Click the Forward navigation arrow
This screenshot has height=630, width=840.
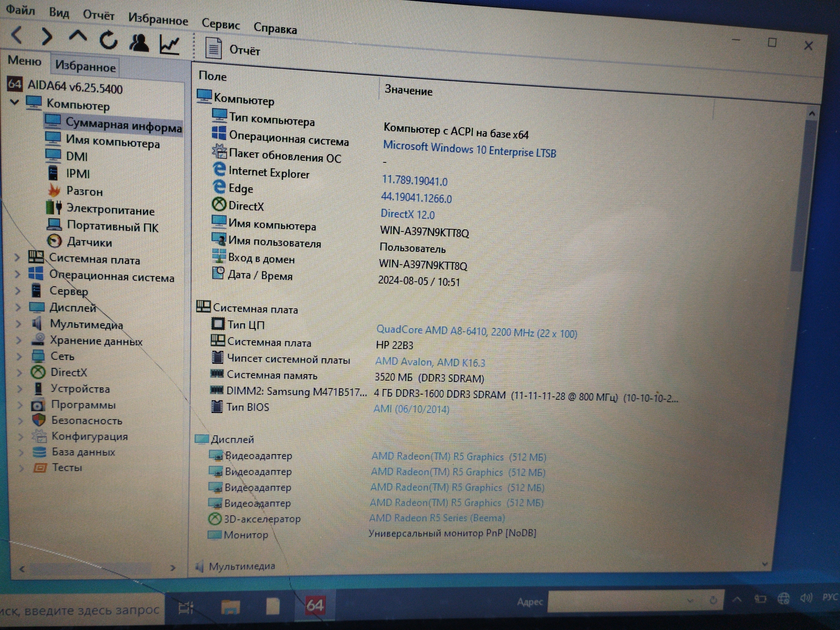(x=47, y=37)
